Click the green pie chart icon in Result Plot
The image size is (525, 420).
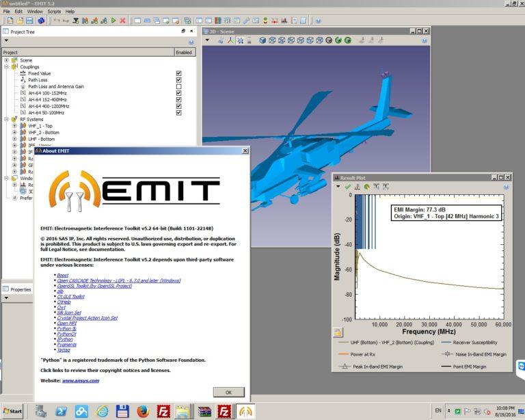(366, 187)
